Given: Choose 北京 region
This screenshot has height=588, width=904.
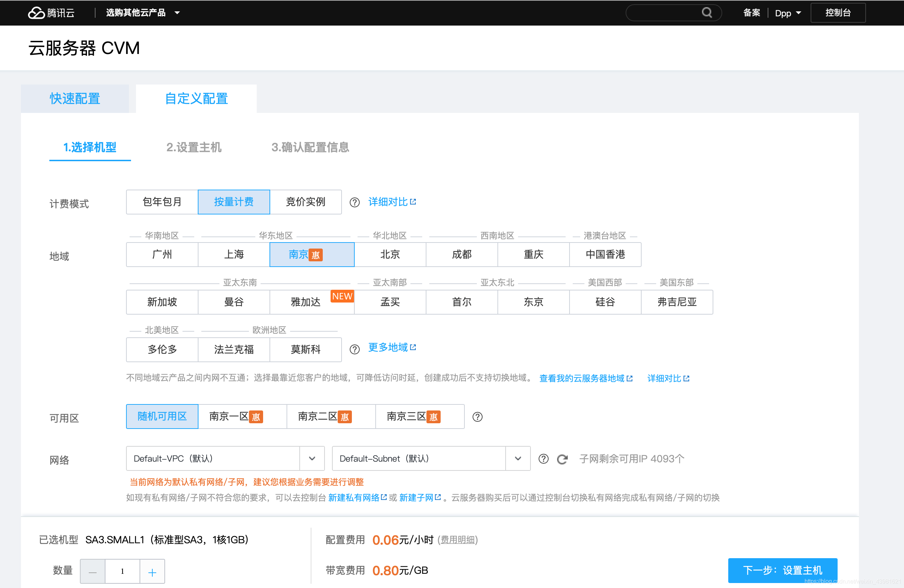Looking at the screenshot, I should point(390,255).
